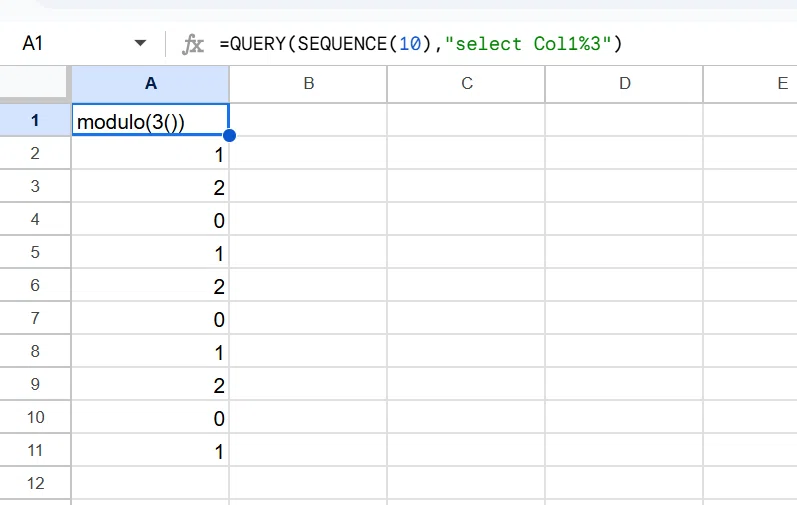Select column B header
The height and width of the screenshot is (505, 797).
pos(309,84)
